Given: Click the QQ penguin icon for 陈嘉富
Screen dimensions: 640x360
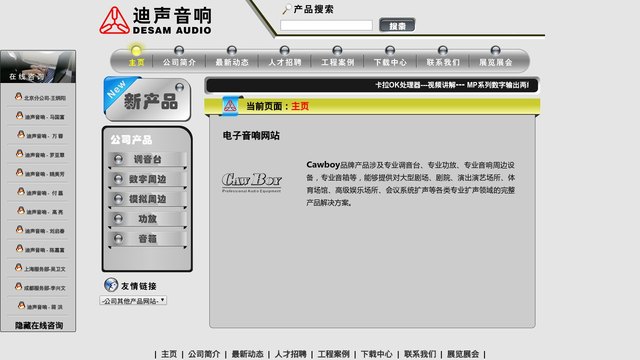Looking at the screenshot, I should click(19, 249).
